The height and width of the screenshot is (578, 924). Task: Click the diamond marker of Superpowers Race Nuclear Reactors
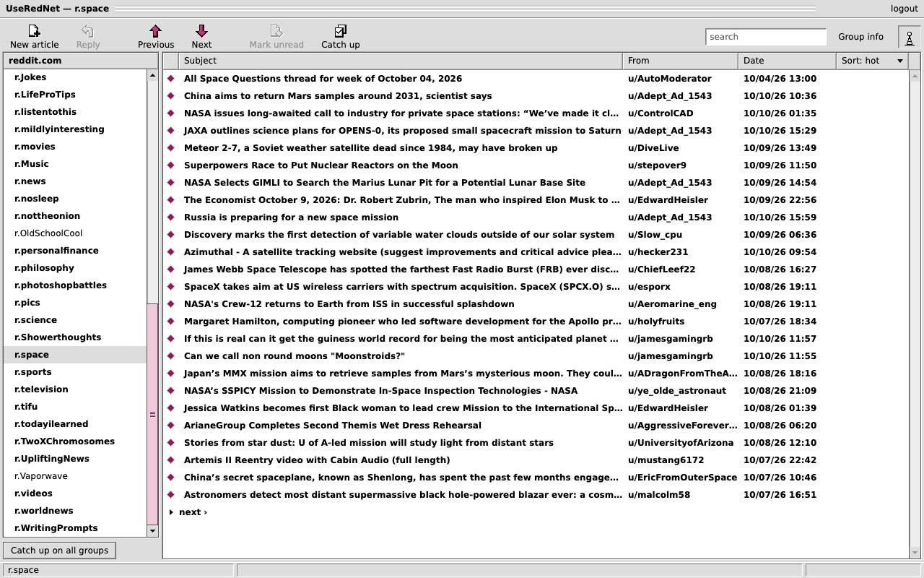click(171, 165)
